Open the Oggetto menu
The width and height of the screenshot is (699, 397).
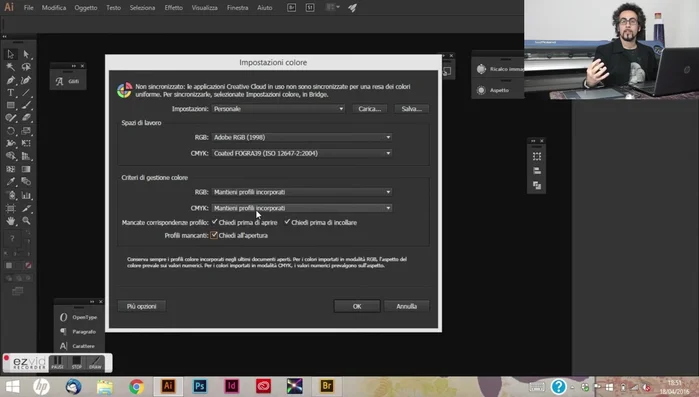click(86, 8)
